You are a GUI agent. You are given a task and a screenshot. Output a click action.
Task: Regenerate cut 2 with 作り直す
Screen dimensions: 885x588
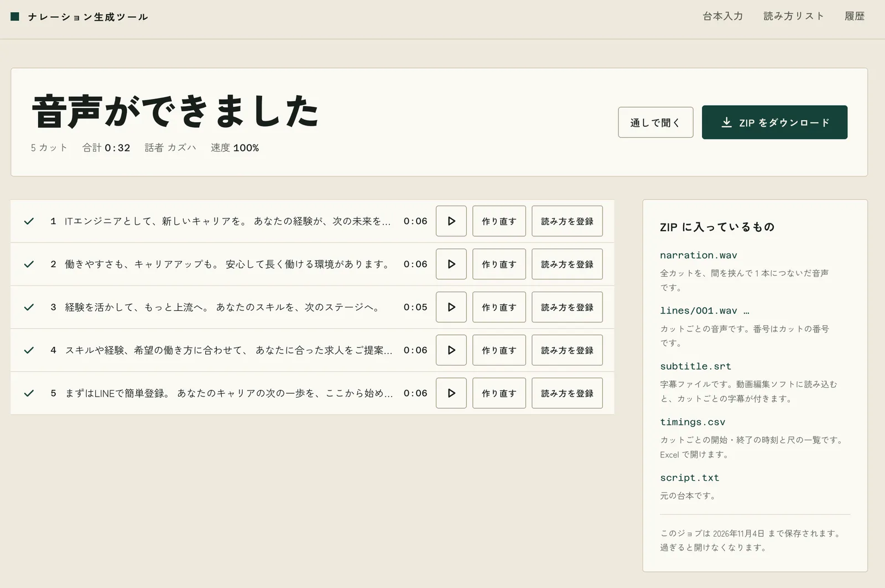click(499, 264)
